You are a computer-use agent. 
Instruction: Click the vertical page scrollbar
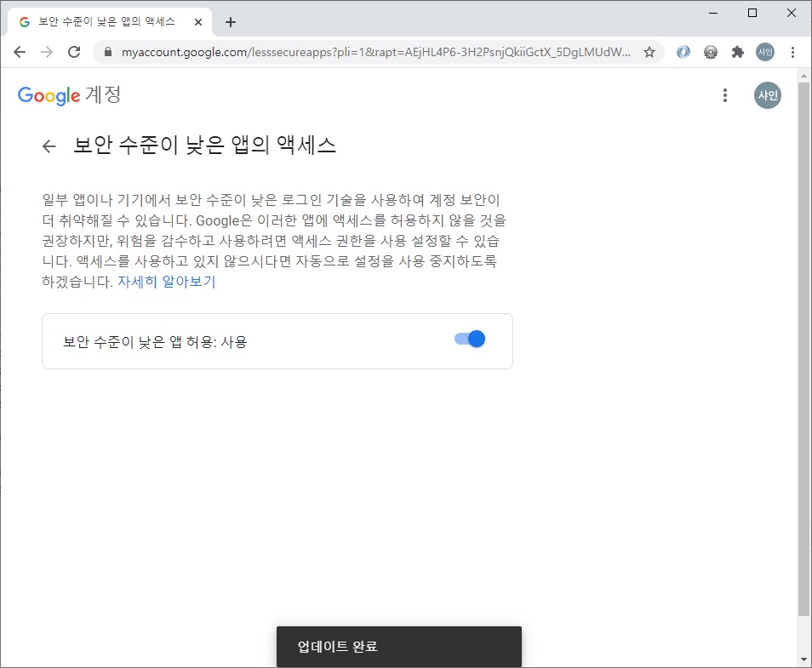click(803, 349)
